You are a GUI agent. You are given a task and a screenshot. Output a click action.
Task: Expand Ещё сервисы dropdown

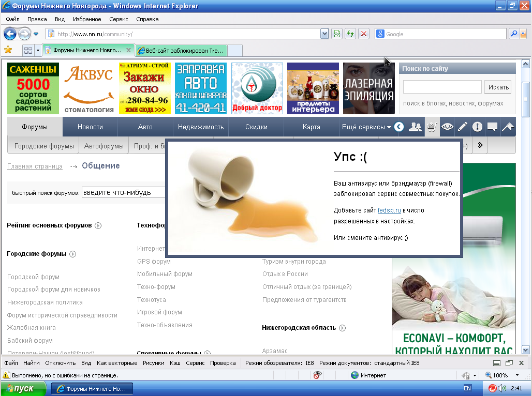(x=366, y=127)
